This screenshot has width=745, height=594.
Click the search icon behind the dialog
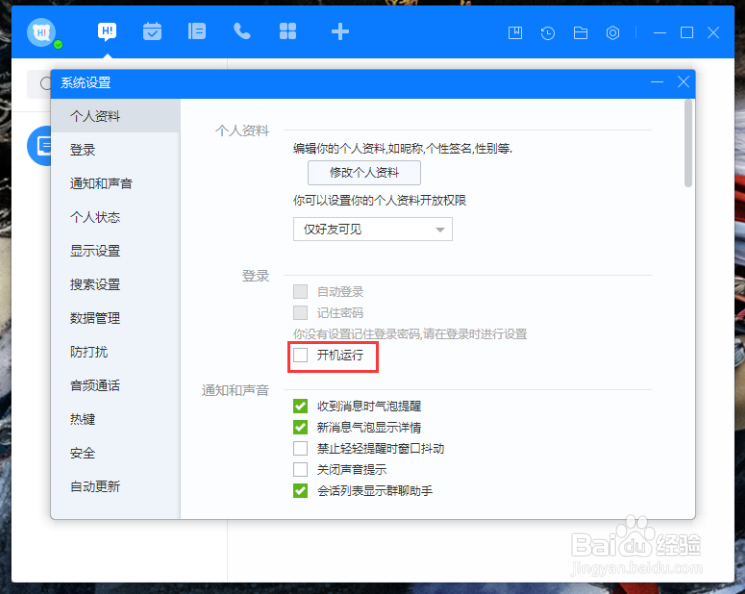click(x=45, y=84)
